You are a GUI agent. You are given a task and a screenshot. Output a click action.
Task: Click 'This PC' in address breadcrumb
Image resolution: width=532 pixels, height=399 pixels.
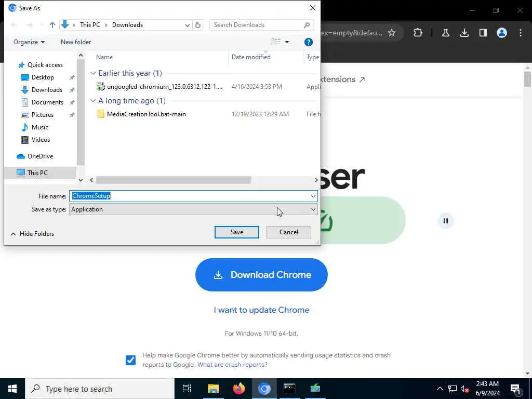pyautogui.click(x=90, y=25)
